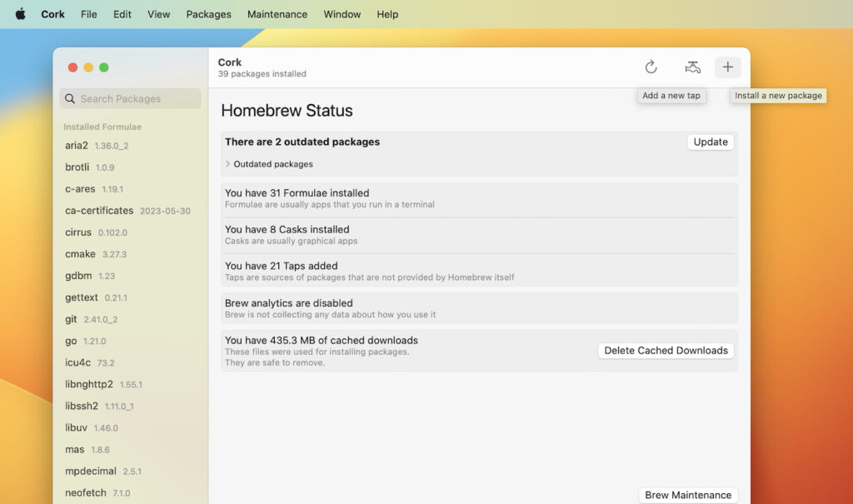Click the magnifying glass search icon

tap(70, 99)
